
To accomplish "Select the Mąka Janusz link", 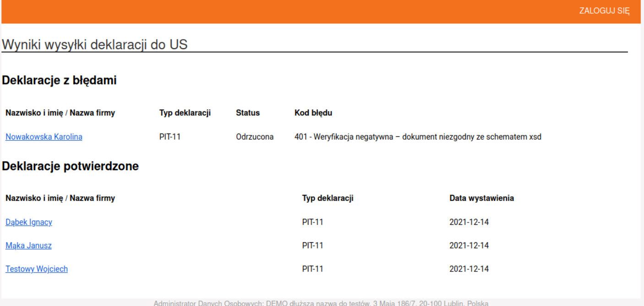I will coord(28,246).
